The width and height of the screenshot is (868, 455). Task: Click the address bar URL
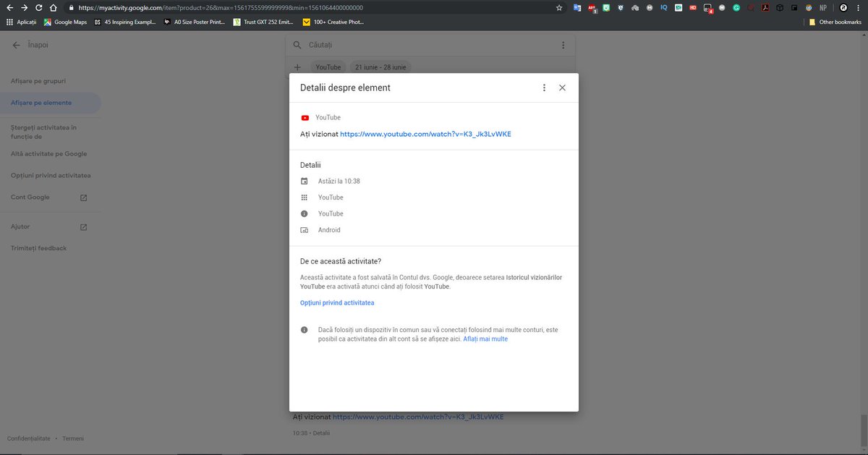tap(220, 8)
